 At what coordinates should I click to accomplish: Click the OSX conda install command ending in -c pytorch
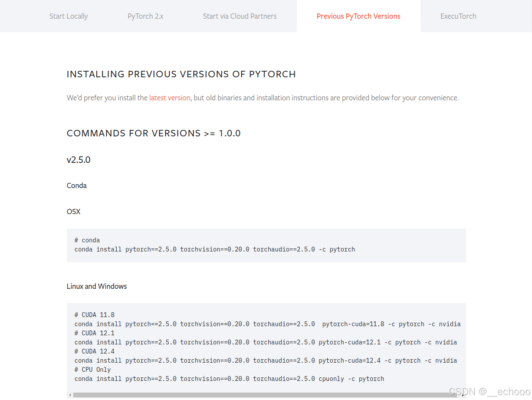click(x=215, y=249)
